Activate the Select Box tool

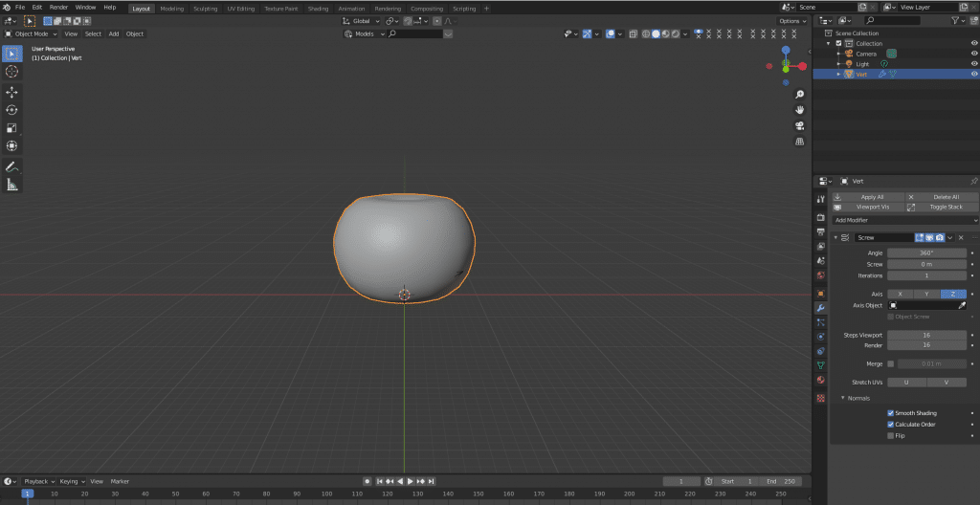[x=11, y=54]
